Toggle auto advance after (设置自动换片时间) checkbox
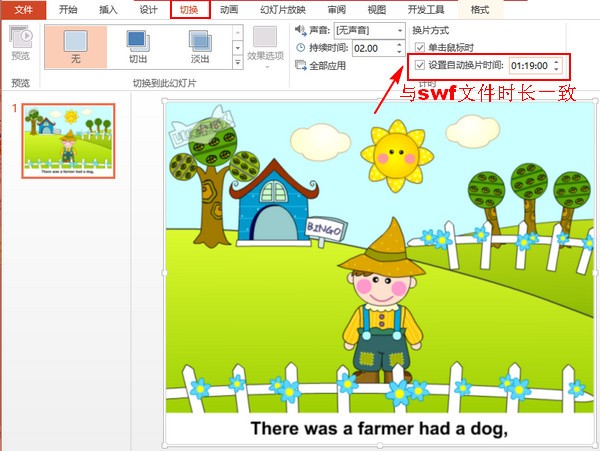The image size is (600, 451). 420,65
